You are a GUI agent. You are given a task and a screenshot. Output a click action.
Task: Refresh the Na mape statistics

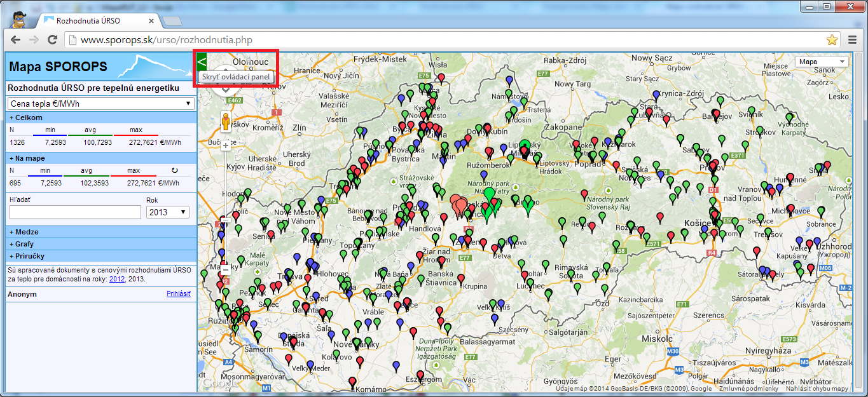click(x=175, y=170)
